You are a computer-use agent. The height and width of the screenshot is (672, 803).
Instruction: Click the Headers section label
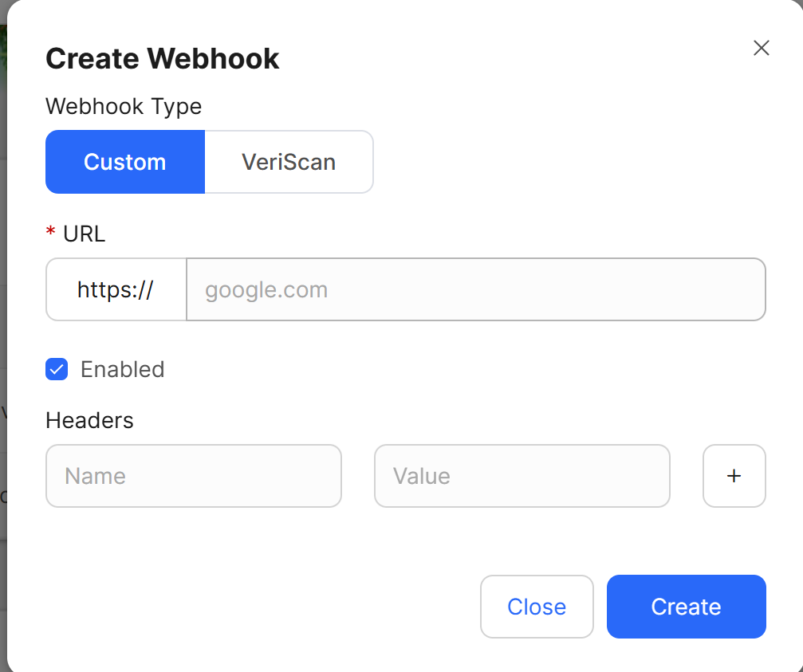(89, 420)
